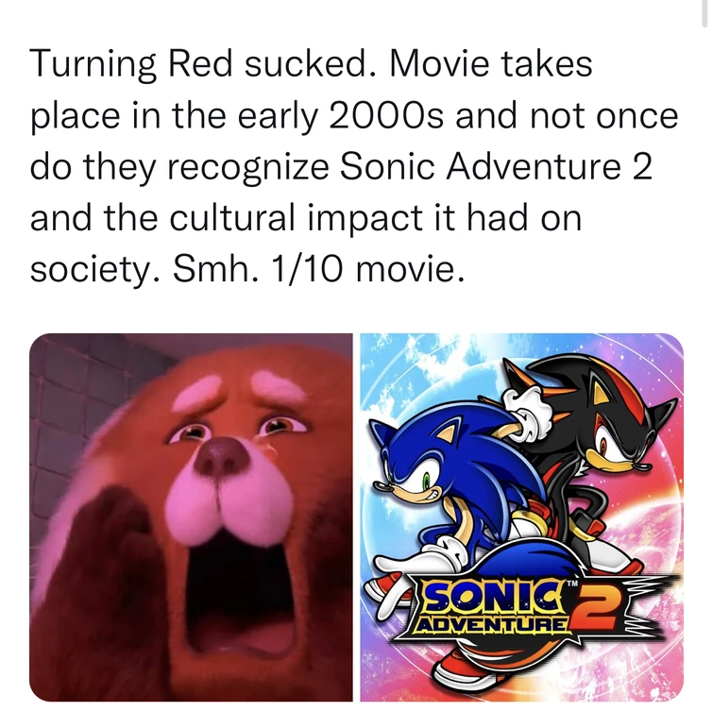
Task: Select the words 'Turning Red sucked' in tweet
Action: 202,63
